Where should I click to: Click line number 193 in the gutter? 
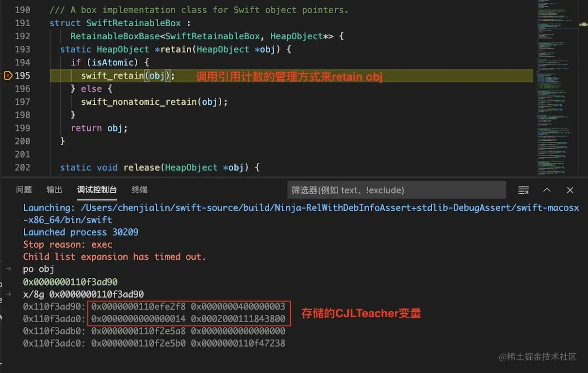pos(22,49)
